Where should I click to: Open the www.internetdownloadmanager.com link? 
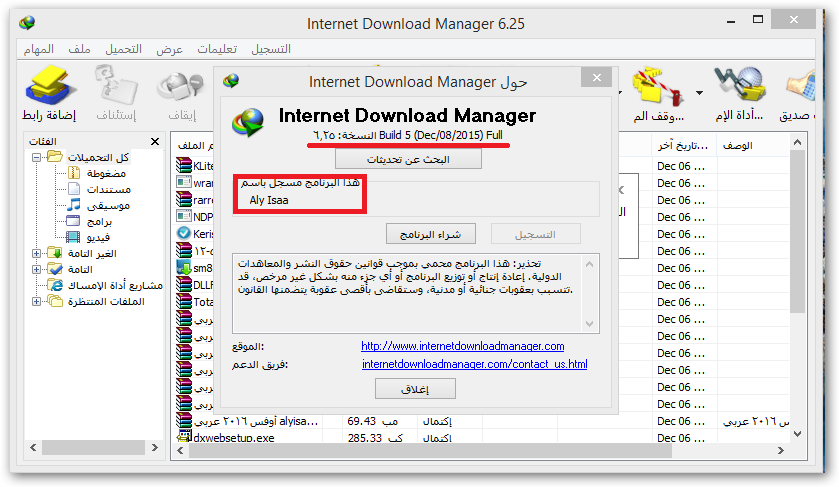click(x=463, y=346)
